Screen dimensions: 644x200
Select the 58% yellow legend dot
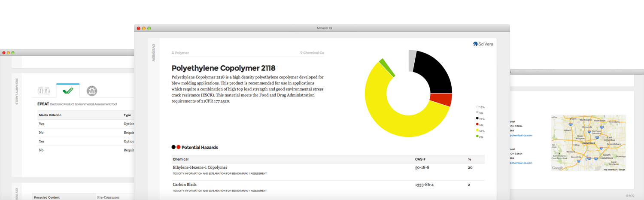[477, 131]
